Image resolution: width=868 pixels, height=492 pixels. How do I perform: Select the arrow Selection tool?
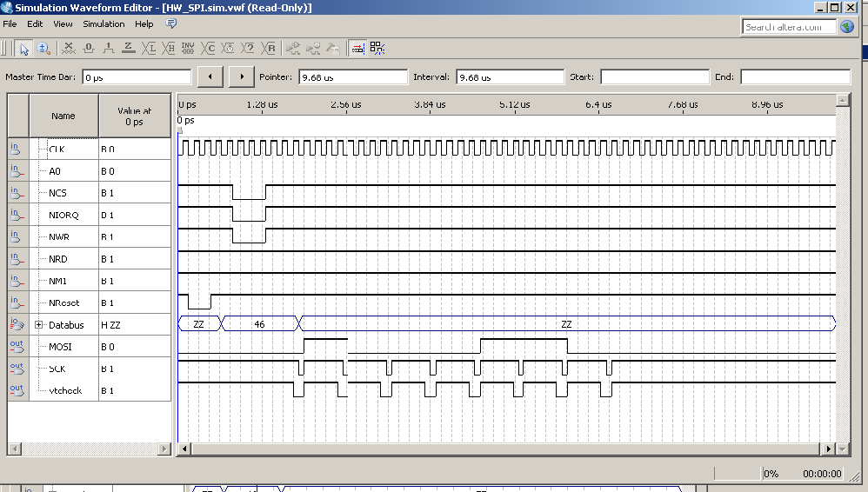[x=23, y=49]
